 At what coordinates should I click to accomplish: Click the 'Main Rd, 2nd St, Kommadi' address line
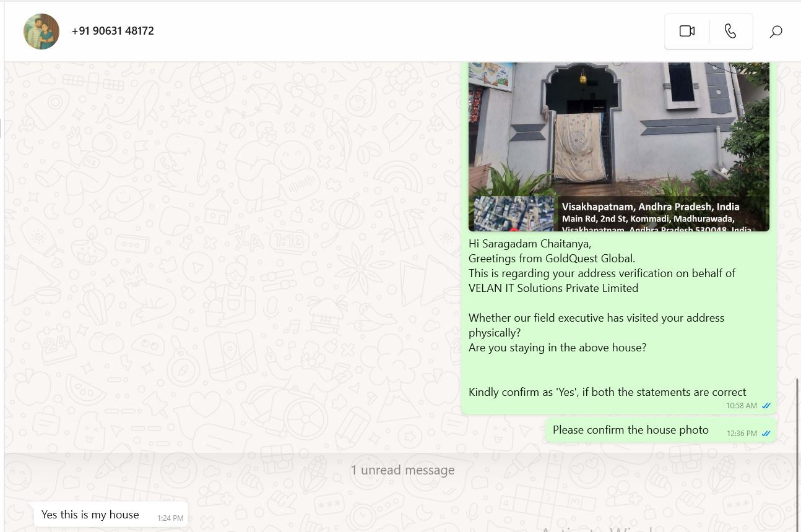pyautogui.click(x=648, y=219)
